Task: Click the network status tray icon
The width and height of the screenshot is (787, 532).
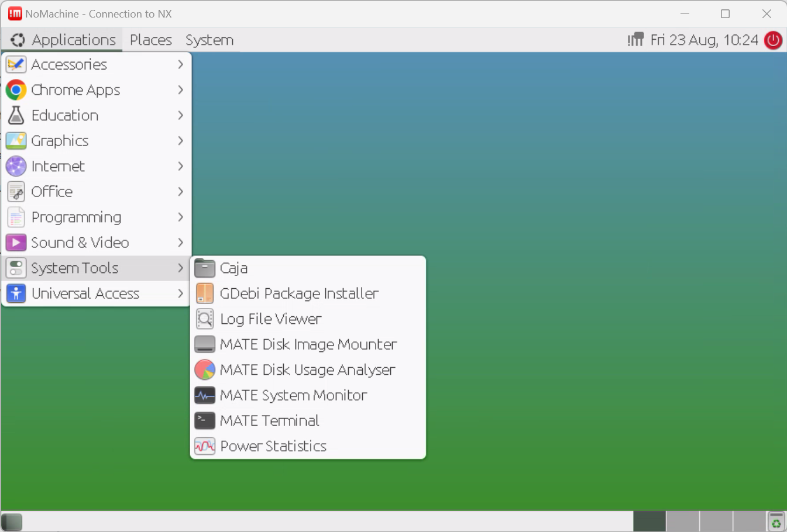Action: click(x=635, y=40)
